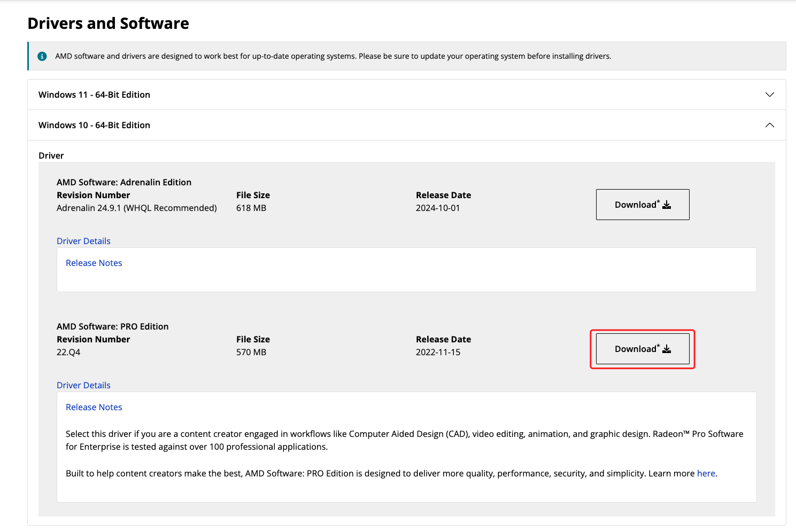Download the Adrenalin 24.9.1 driver
Viewport: 796px width, 532px height.
642,205
